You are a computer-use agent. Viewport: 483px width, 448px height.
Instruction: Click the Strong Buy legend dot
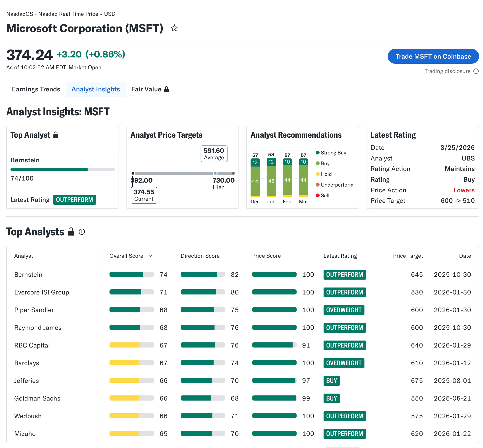point(318,153)
